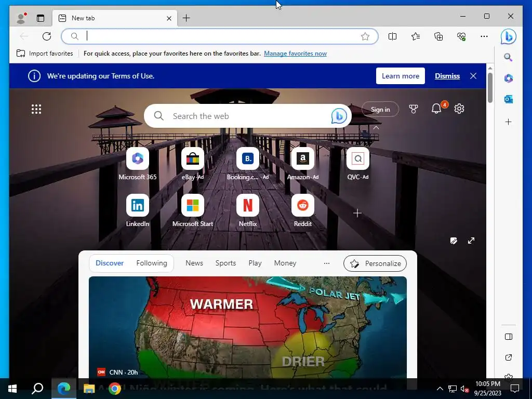Show hidden system tray icons
532x399 pixels.
440,389
